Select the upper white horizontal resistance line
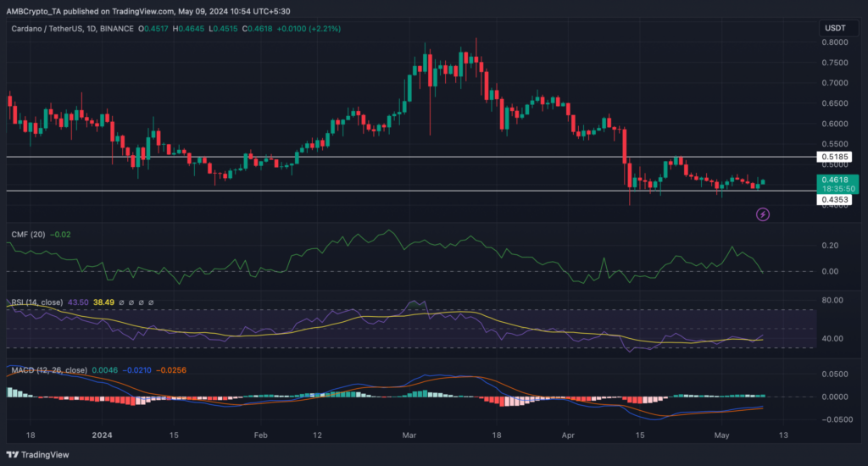The image size is (868, 466). [x=409, y=158]
